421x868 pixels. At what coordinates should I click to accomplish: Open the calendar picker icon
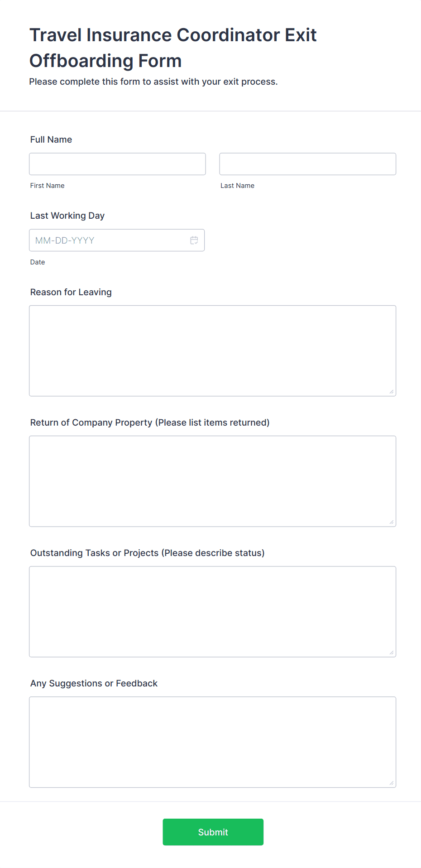(x=194, y=240)
